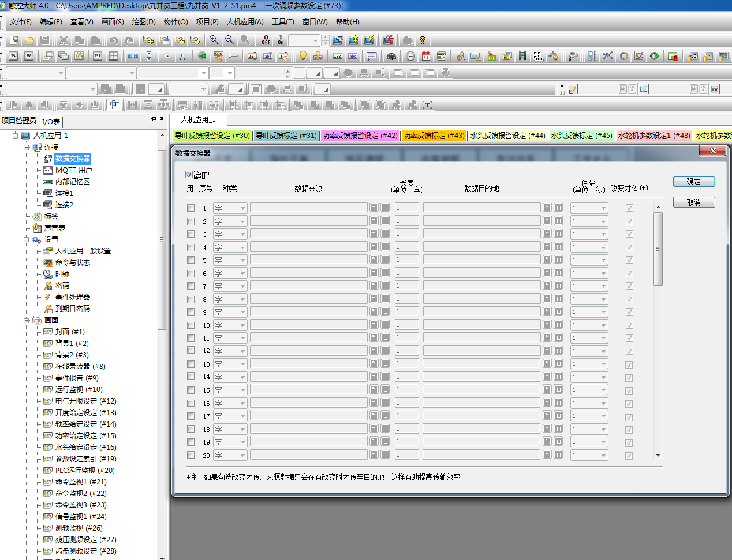Check the use box for row 5
This screenshot has height=560, width=732.
(x=191, y=260)
